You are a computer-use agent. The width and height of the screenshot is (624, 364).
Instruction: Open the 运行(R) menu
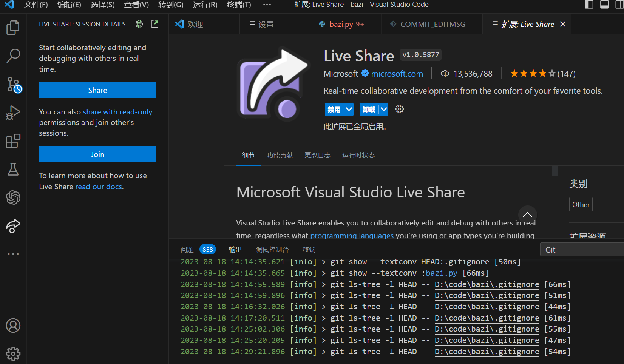[205, 5]
